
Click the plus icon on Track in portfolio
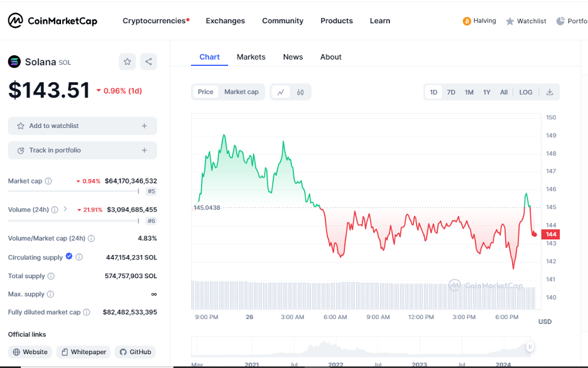click(x=144, y=150)
